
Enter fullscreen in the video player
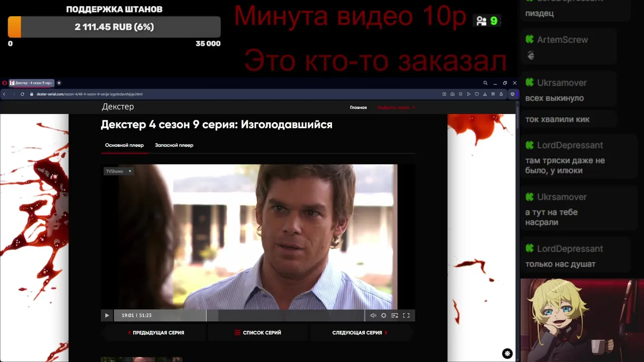406,315
